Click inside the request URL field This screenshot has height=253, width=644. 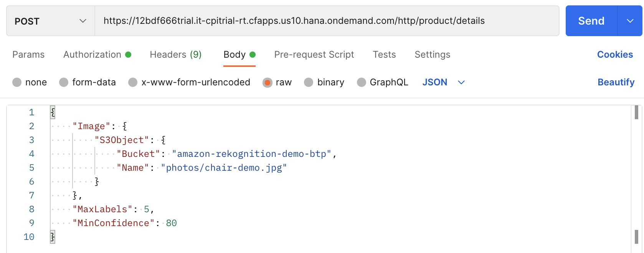326,21
